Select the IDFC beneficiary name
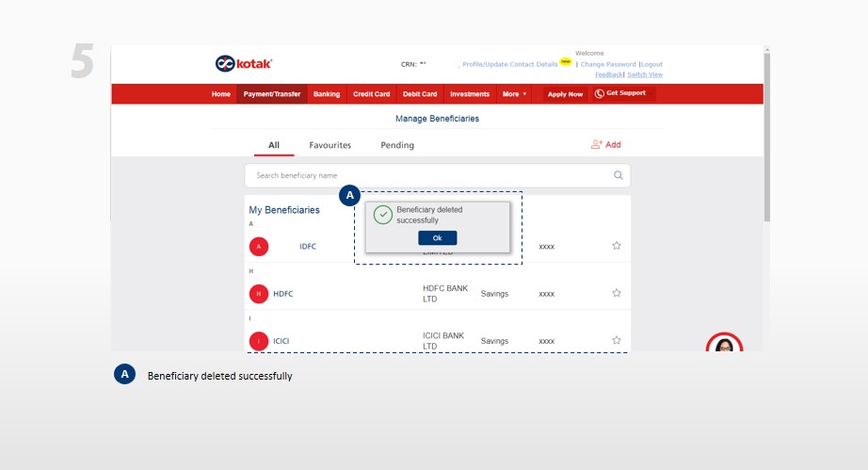The height and width of the screenshot is (470, 868). pyautogui.click(x=308, y=247)
